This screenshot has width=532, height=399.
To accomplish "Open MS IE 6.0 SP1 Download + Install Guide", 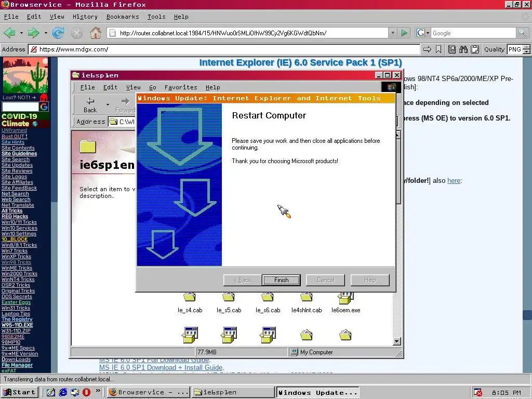I will point(161,367).
